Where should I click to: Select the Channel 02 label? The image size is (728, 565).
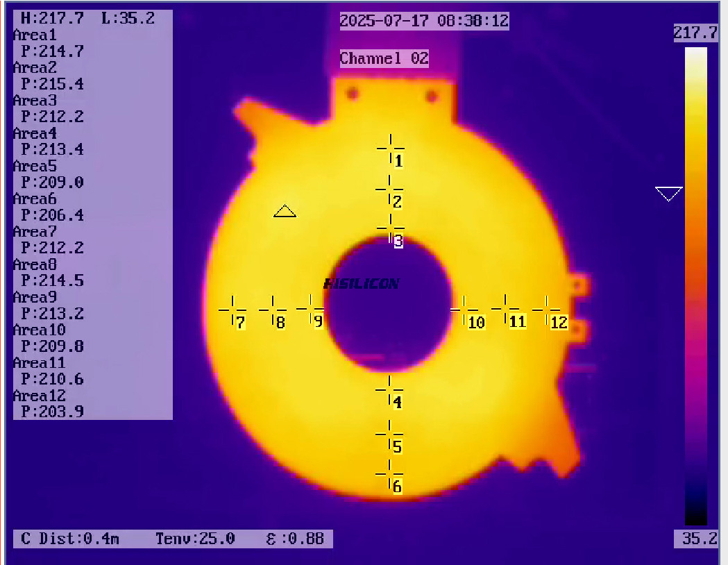[x=384, y=58]
